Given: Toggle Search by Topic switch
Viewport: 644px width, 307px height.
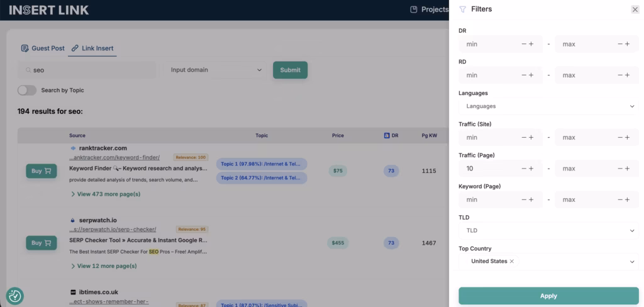Looking at the screenshot, I should click(x=27, y=90).
